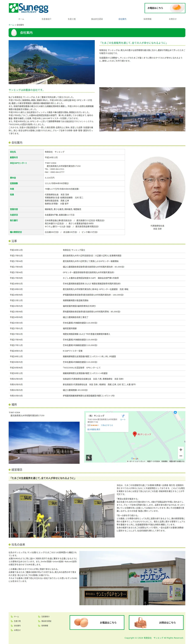Open footer link お問合せ
Screen dimensions: 194x644
click(17, 630)
